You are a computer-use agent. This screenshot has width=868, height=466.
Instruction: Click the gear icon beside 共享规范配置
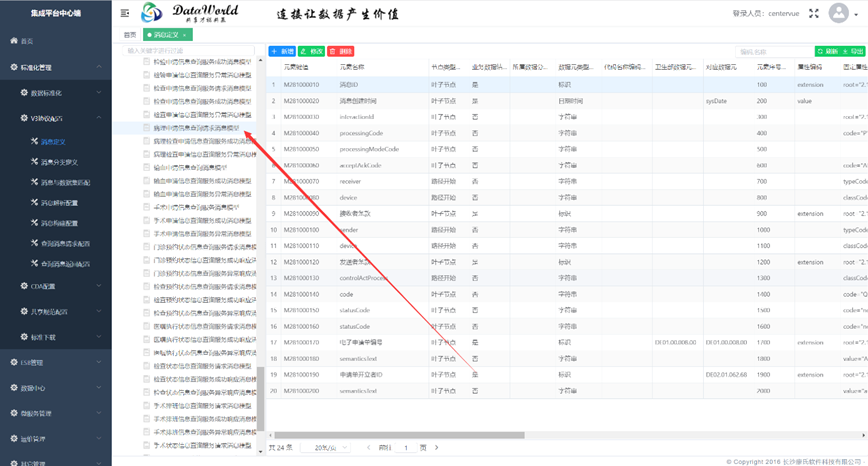click(x=24, y=311)
